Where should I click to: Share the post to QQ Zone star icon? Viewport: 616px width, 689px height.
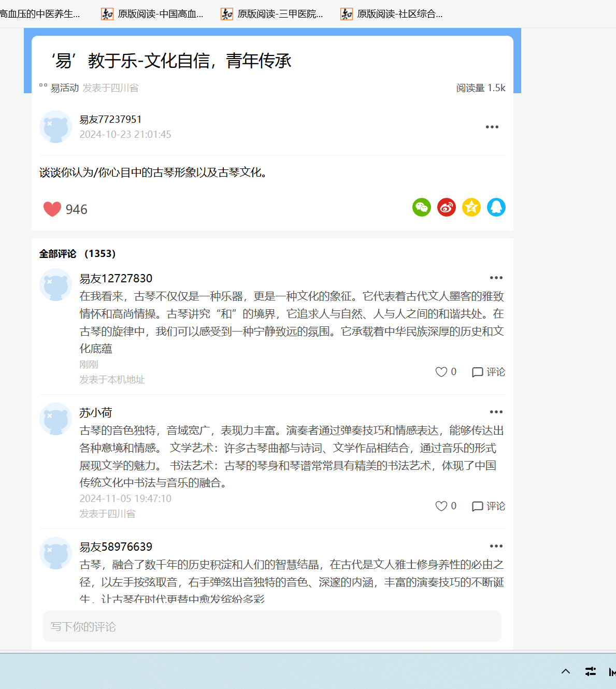[471, 207]
